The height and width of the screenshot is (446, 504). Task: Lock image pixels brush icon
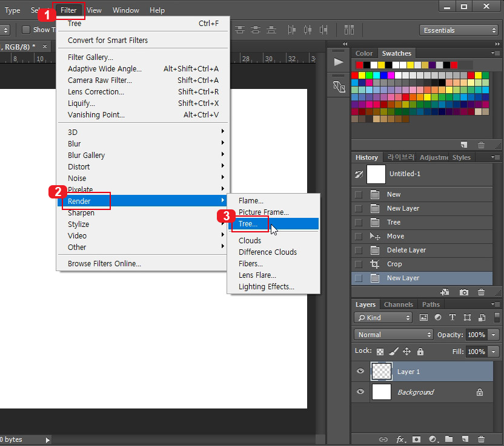(393, 352)
